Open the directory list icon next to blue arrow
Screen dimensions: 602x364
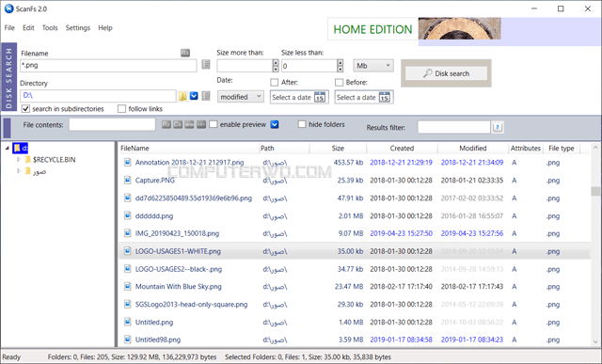coord(206,96)
